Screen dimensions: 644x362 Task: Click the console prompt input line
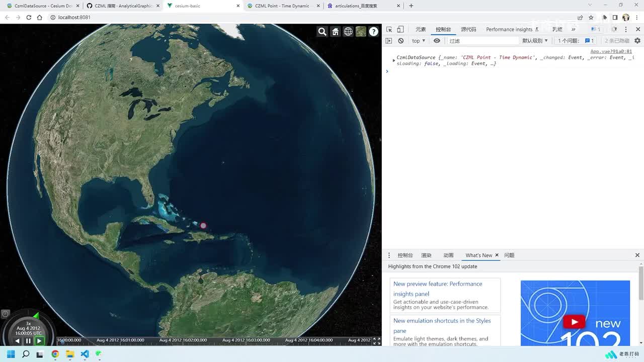[513, 71]
